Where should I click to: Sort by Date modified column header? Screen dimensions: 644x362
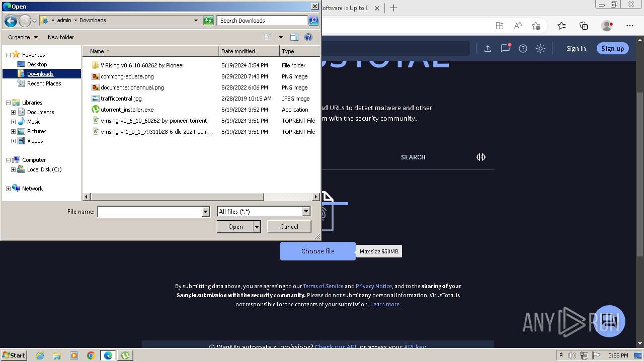tap(249, 51)
